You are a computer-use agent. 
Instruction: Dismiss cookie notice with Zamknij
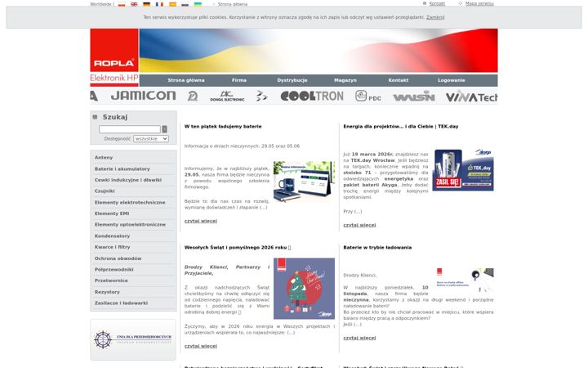tap(435, 17)
